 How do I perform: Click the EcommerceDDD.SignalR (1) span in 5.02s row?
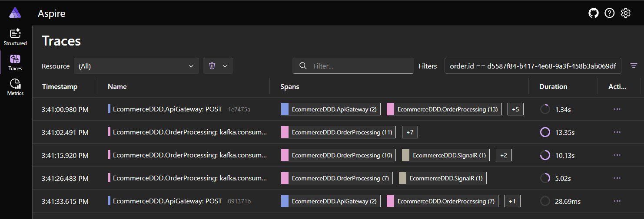[x=443, y=178]
